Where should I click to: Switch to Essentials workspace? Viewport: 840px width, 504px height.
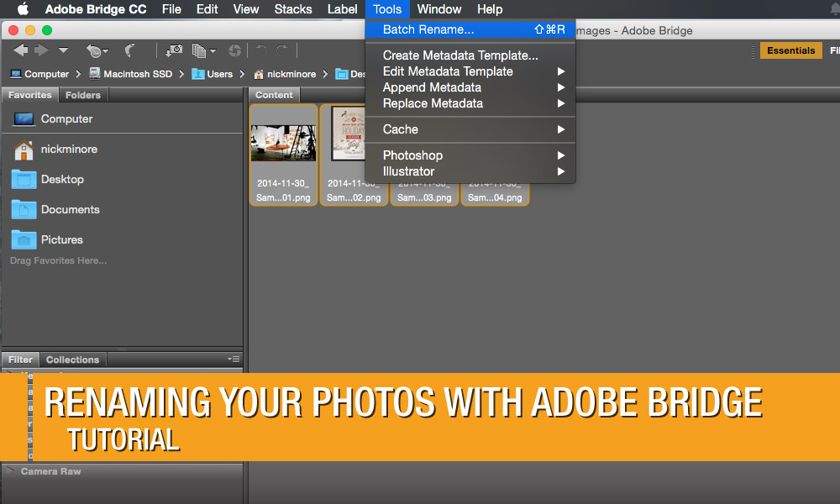790,50
